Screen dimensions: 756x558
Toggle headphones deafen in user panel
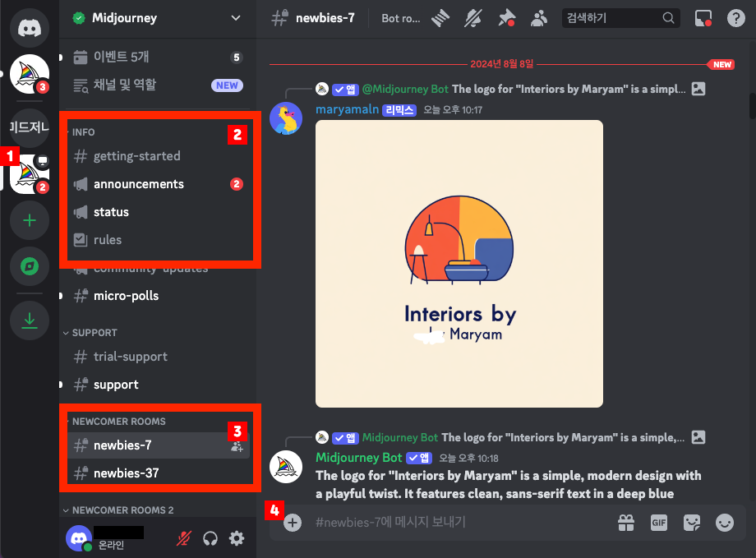pyautogui.click(x=210, y=538)
